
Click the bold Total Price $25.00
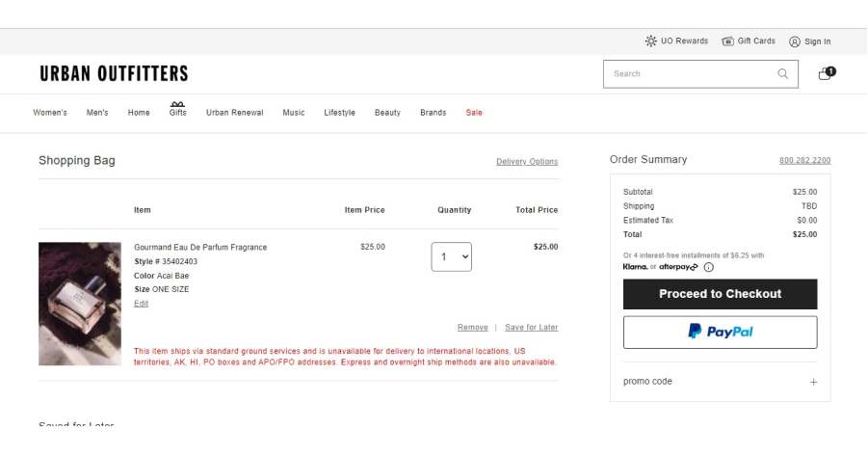[x=545, y=247]
